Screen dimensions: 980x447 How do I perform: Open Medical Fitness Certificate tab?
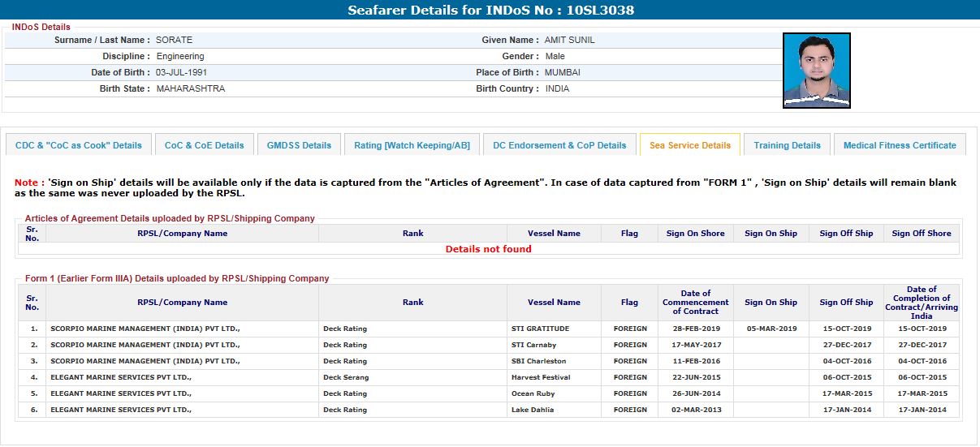pyautogui.click(x=900, y=145)
